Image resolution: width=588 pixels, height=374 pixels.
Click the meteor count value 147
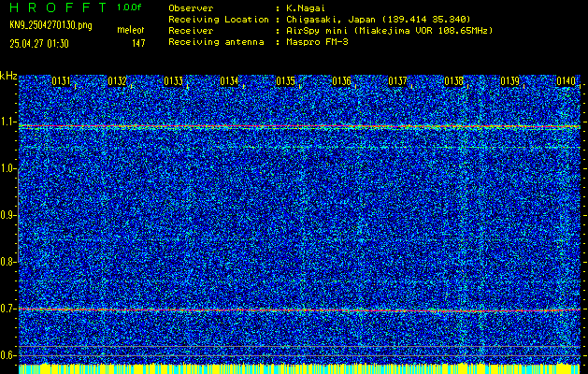[x=138, y=44]
